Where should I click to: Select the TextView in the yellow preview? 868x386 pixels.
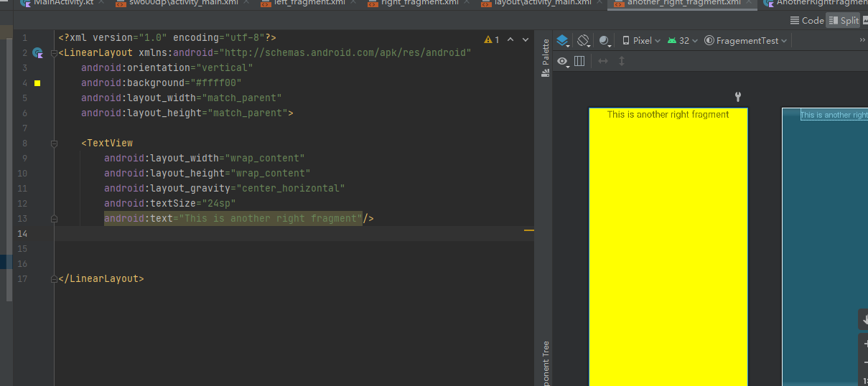[x=668, y=115]
